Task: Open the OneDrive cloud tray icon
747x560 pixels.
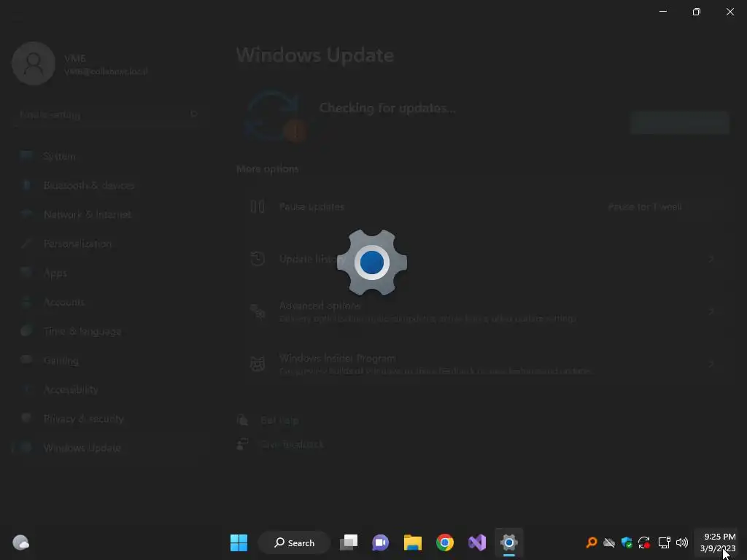Action: click(609, 542)
